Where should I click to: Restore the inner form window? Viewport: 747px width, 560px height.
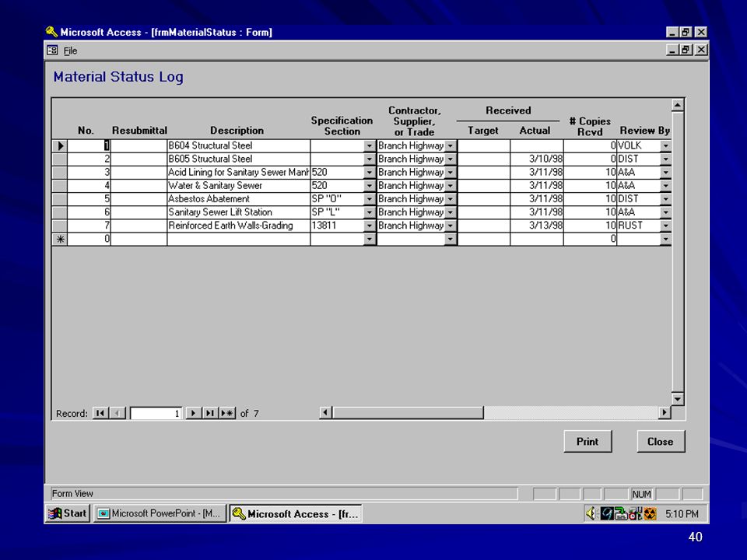[x=686, y=50]
